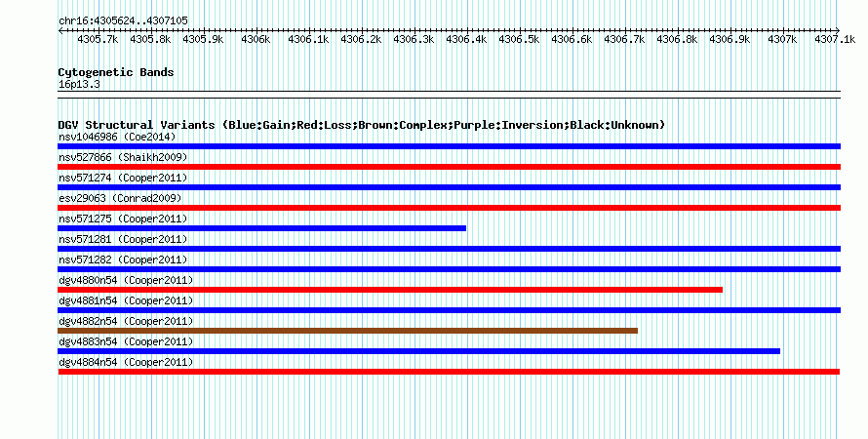Click the DGV Structural Variants track title

362,125
